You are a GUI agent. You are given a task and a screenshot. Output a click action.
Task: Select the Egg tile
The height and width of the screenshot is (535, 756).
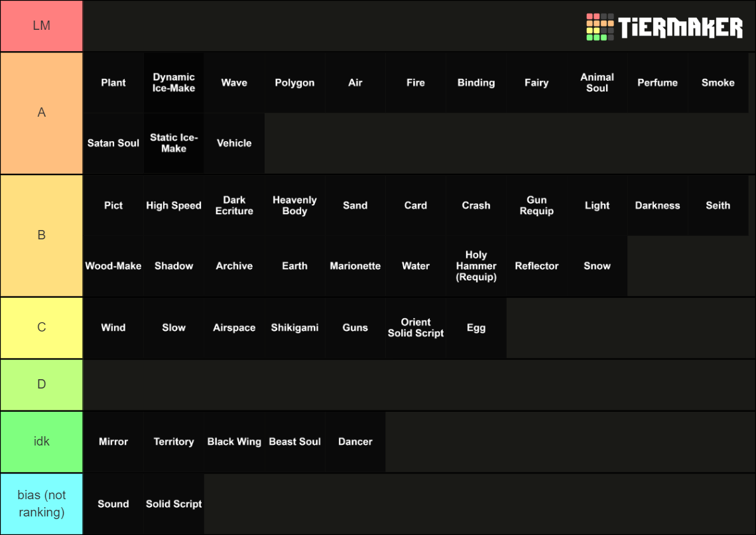[x=476, y=327]
